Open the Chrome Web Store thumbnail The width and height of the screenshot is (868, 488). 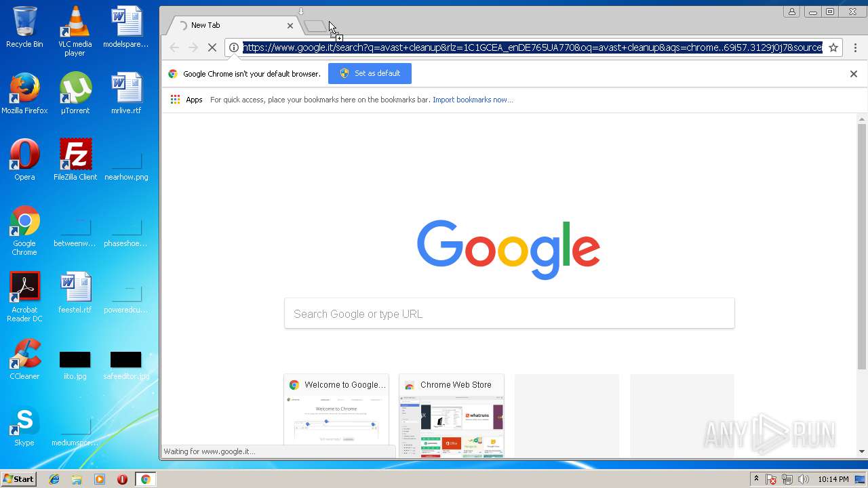pos(452,415)
